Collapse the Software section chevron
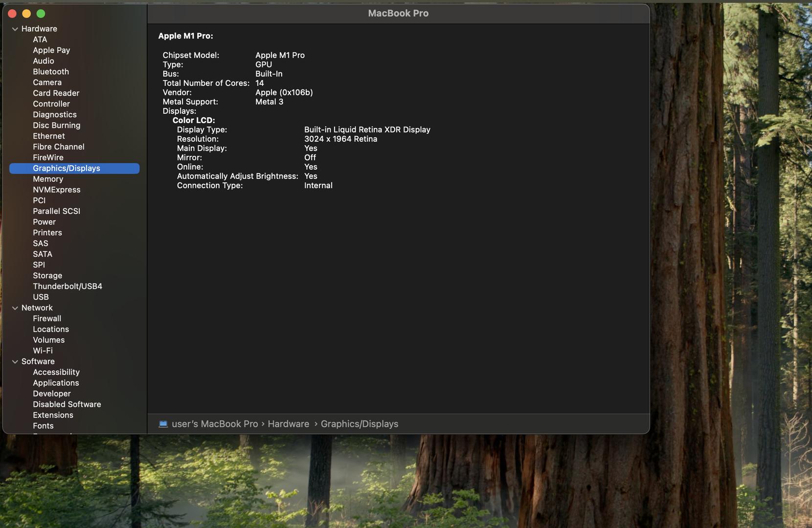This screenshot has height=528, width=812. (x=15, y=362)
